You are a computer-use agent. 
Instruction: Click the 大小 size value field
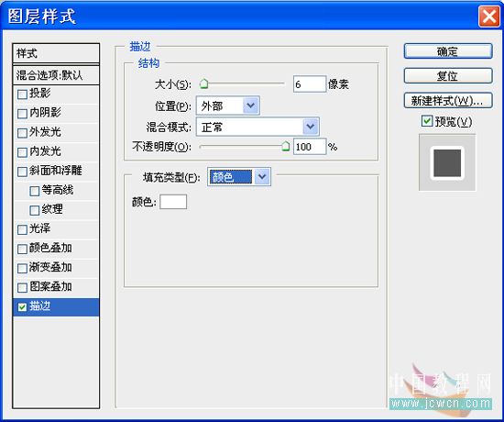(310, 84)
